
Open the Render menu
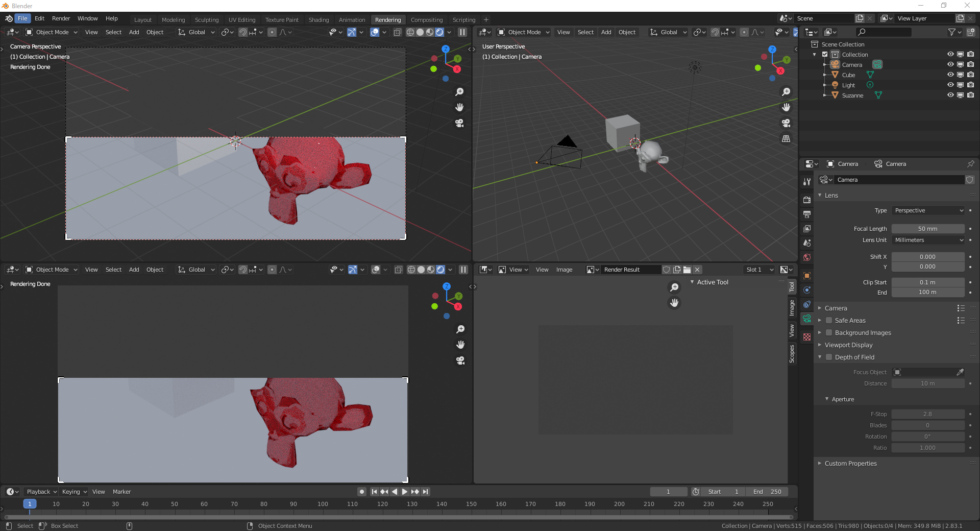61,18
